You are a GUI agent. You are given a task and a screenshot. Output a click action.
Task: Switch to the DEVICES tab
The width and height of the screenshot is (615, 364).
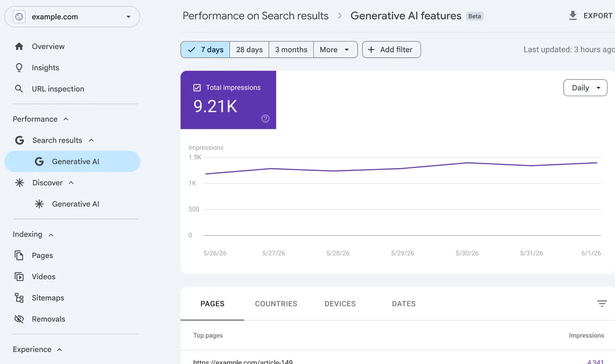pos(340,304)
